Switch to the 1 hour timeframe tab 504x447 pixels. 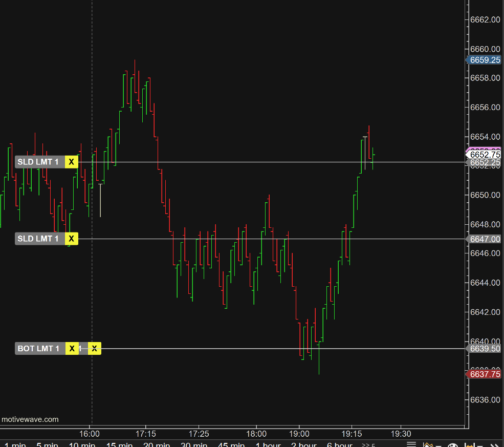[x=268, y=444]
